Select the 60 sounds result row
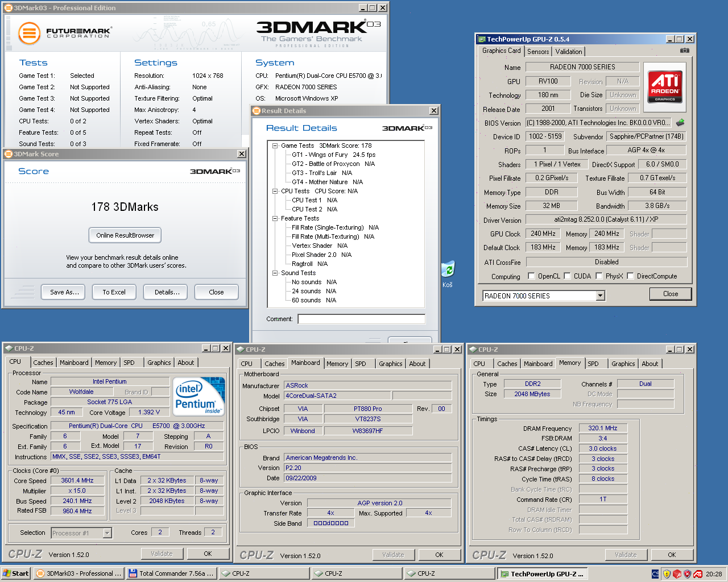The image size is (728, 582). [314, 300]
